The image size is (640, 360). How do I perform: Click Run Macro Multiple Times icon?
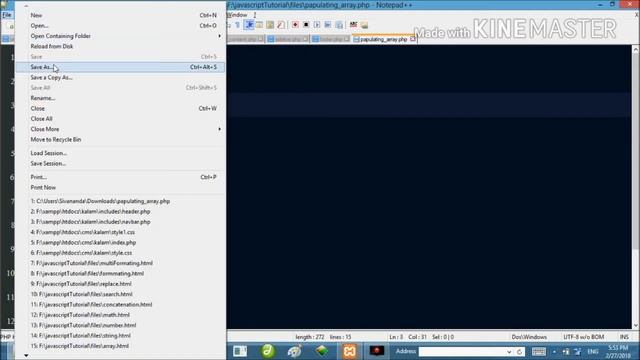click(328, 25)
